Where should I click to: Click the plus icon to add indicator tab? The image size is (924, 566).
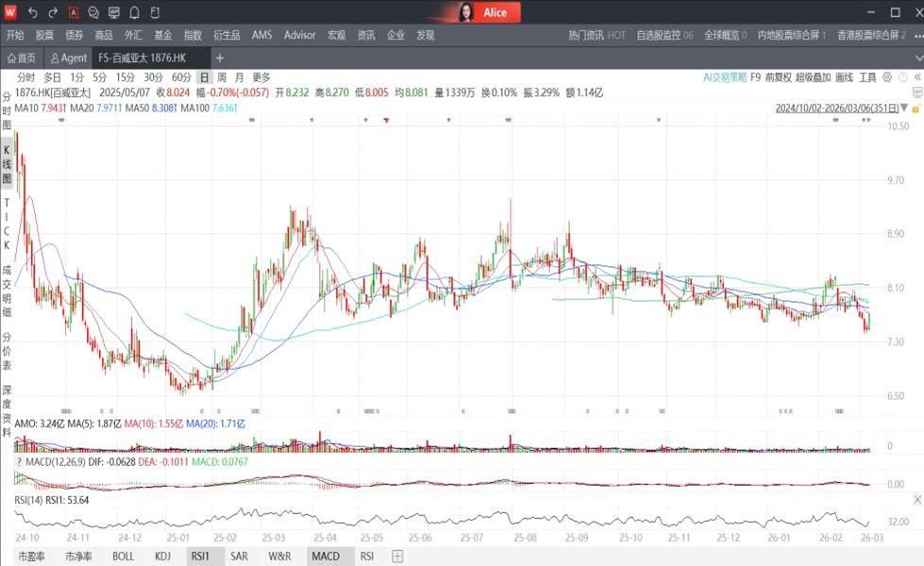tap(397, 557)
